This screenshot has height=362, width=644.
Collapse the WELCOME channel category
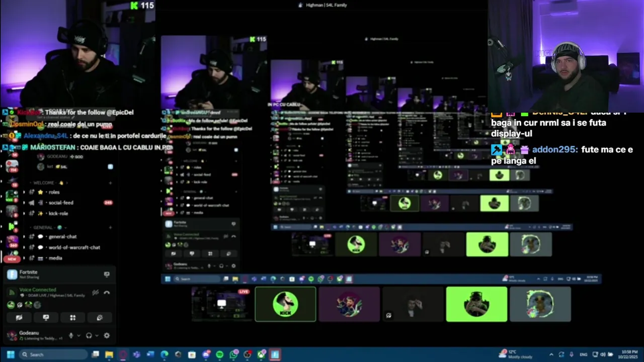(49, 183)
